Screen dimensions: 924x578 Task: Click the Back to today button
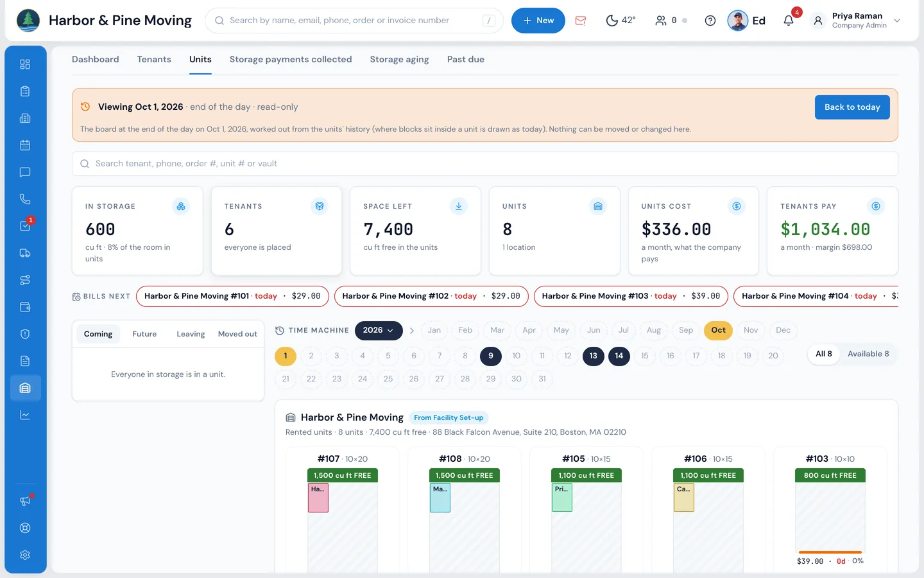click(x=852, y=107)
